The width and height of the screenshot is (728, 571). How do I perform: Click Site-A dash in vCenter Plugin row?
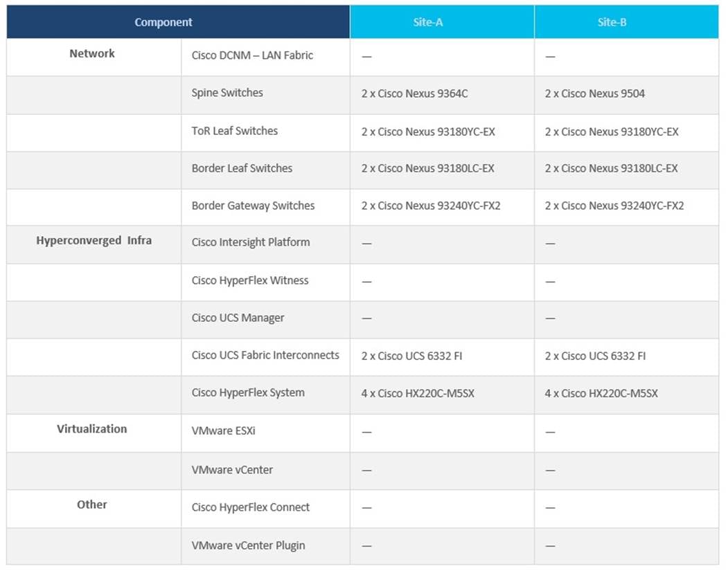[x=367, y=546]
